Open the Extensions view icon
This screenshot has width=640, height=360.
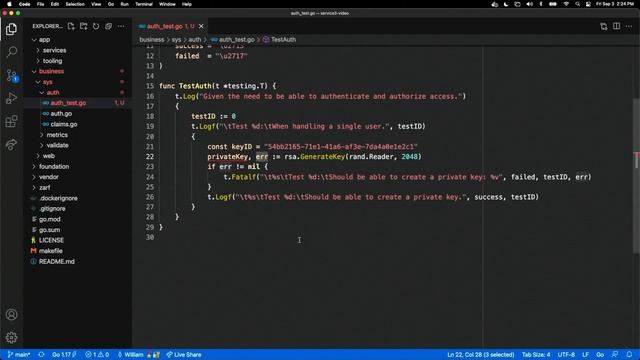(x=11, y=121)
